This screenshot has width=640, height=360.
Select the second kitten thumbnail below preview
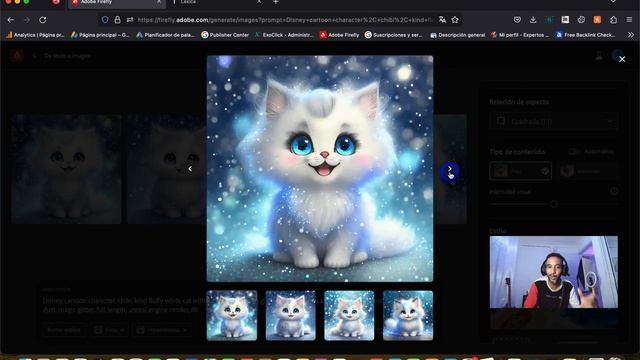coord(291,316)
